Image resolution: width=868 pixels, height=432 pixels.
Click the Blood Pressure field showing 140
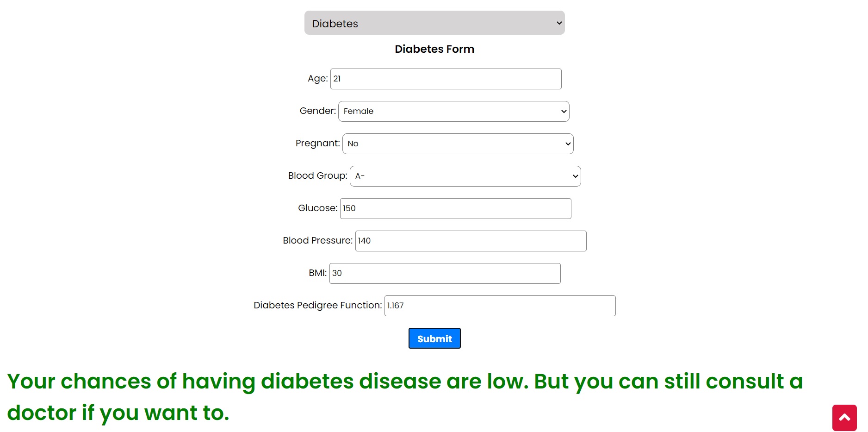[470, 241]
